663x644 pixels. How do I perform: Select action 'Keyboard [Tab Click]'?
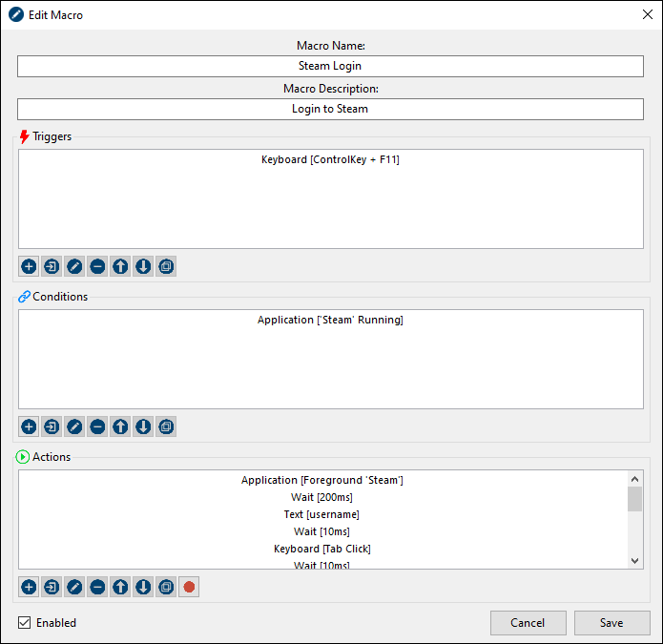pyautogui.click(x=322, y=549)
